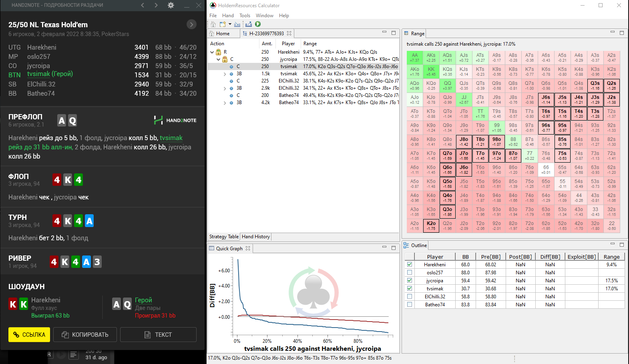
Task: Toggle the Q3s cell in the range grid
Action: (x=595, y=85)
